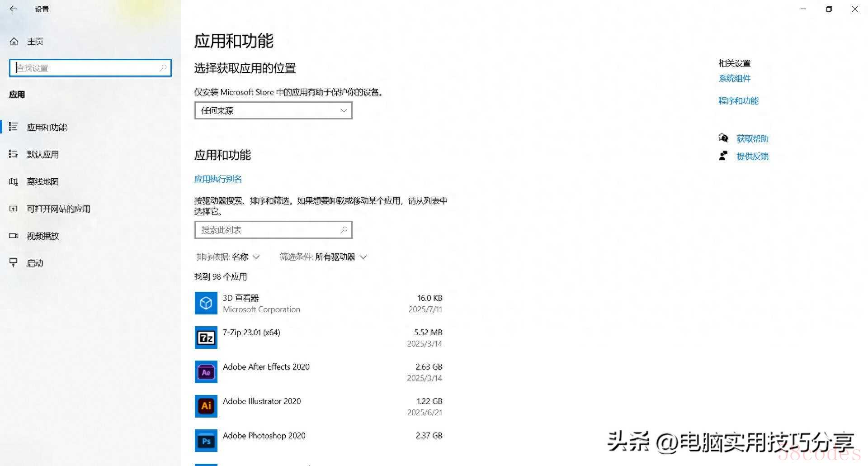Select 视频播放 in the sidebar

click(42, 236)
